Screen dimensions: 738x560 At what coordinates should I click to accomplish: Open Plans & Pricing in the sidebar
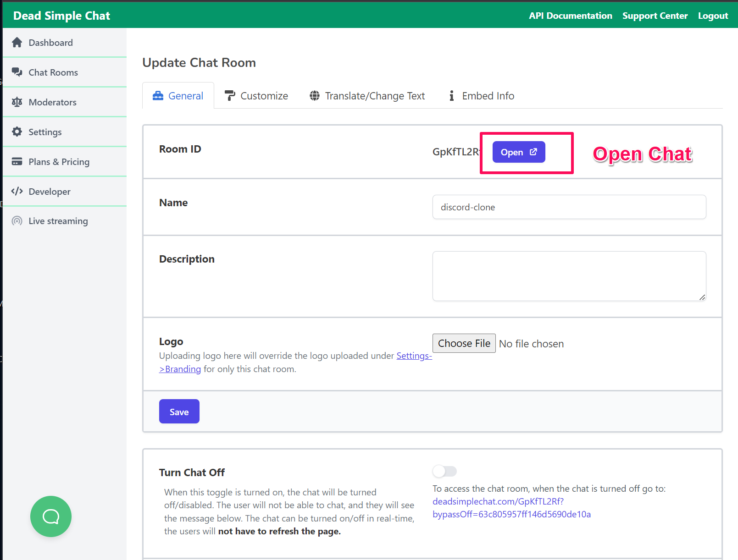[x=65, y=162]
